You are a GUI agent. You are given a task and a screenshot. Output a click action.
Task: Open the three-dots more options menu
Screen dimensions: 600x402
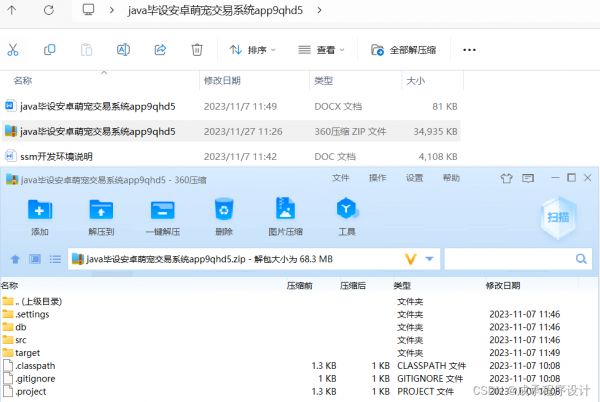coord(469,50)
